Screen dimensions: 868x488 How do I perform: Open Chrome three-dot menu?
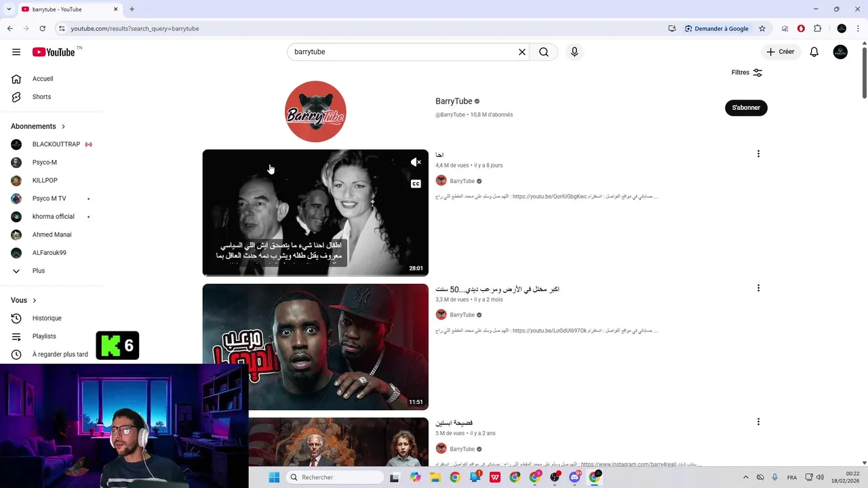coord(858,28)
